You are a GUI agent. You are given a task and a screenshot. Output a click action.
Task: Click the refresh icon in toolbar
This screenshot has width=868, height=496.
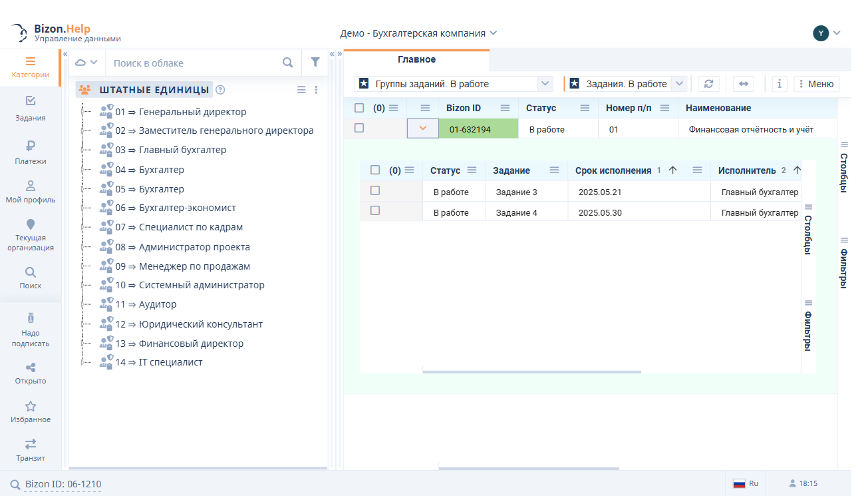(x=708, y=84)
